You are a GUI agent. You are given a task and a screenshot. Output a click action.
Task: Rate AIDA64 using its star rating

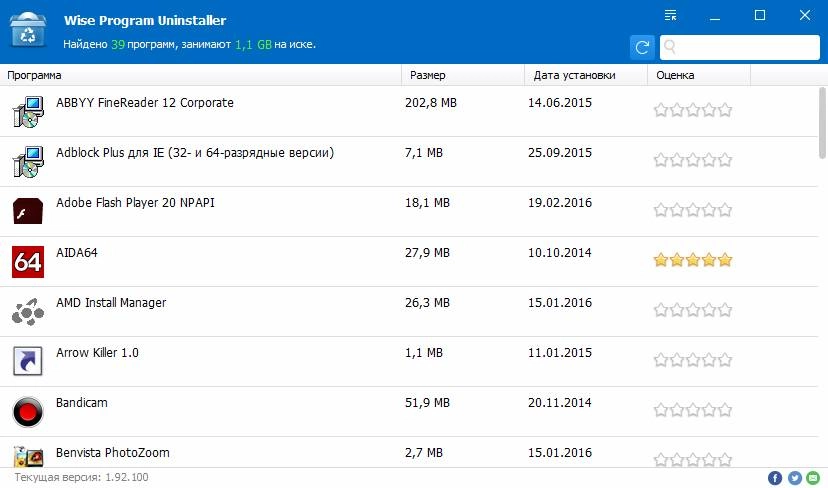tap(693, 260)
